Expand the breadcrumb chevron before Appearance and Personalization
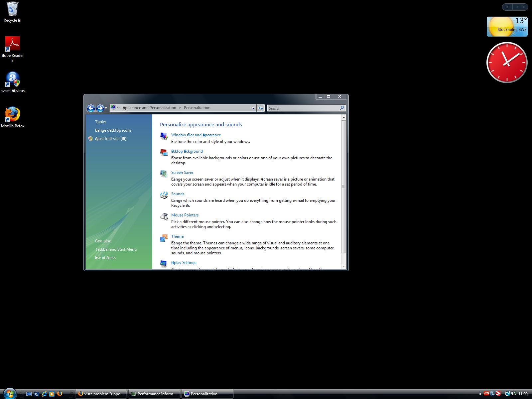This screenshot has width=532, height=399. point(119,108)
